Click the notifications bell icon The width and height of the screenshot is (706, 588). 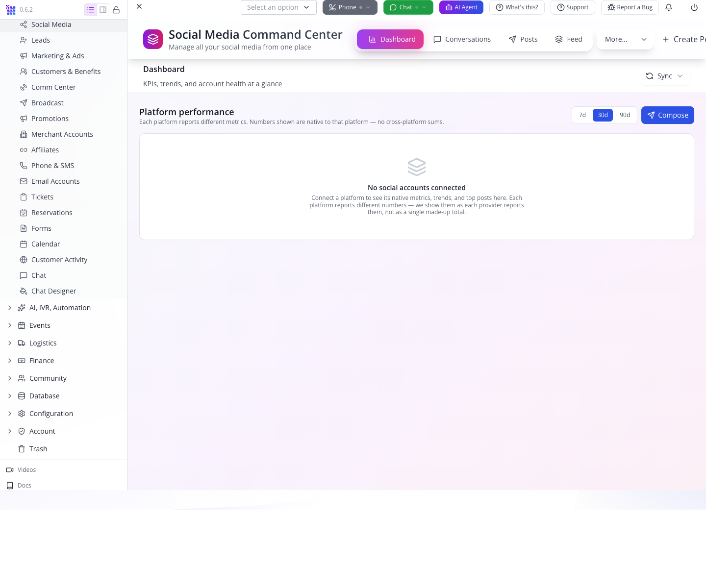click(x=669, y=7)
